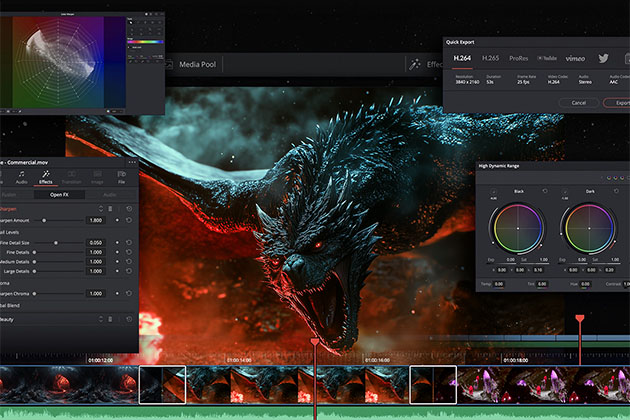Open the Dark zone falloff picker icon

coord(565,192)
